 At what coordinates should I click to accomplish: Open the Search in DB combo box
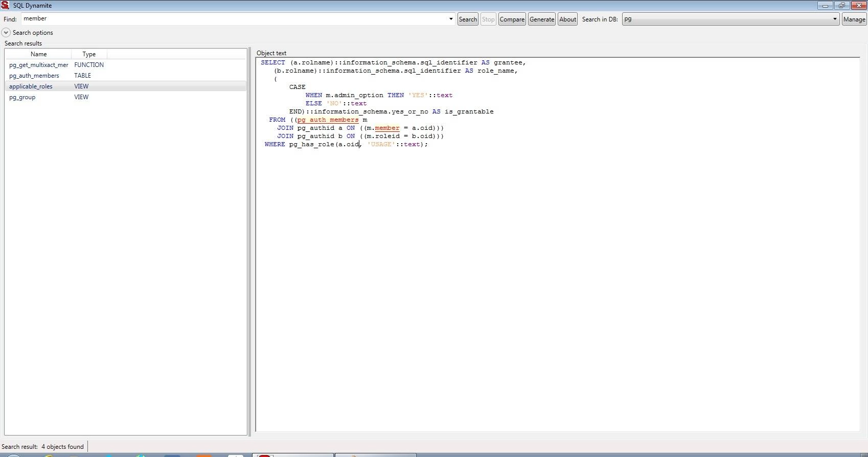click(x=730, y=19)
